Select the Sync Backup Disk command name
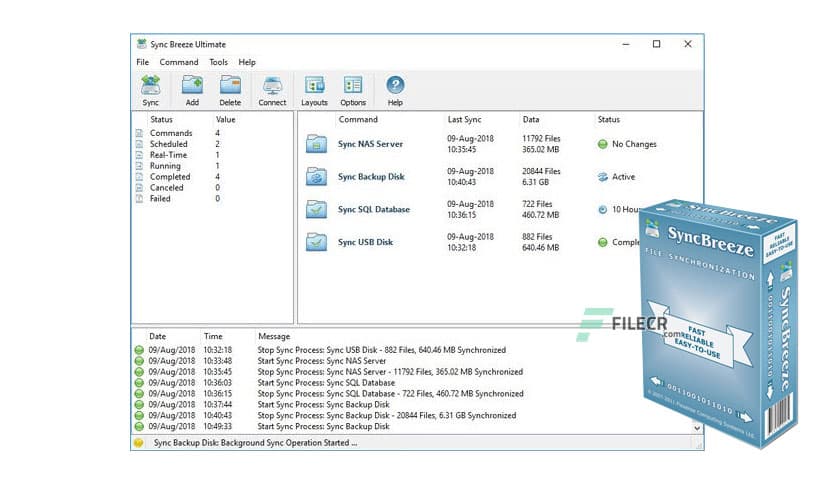The image size is (836, 484). (x=371, y=176)
